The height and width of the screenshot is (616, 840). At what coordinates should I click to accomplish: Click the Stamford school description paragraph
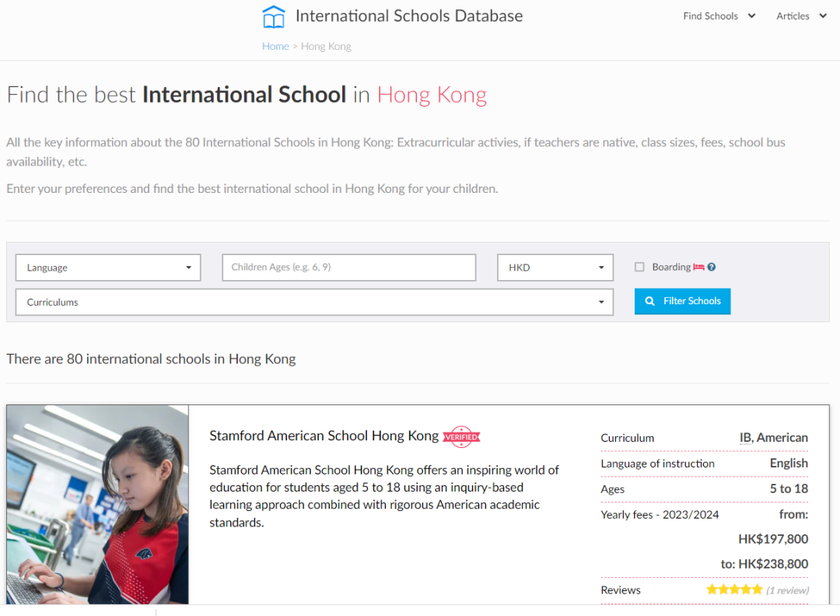(x=384, y=496)
